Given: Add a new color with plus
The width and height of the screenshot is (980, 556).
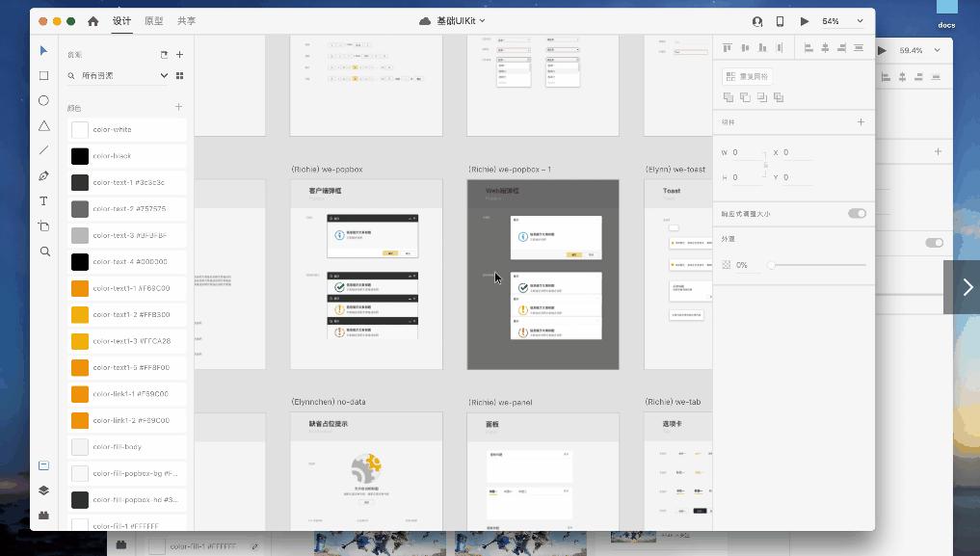Looking at the screenshot, I should [178, 107].
